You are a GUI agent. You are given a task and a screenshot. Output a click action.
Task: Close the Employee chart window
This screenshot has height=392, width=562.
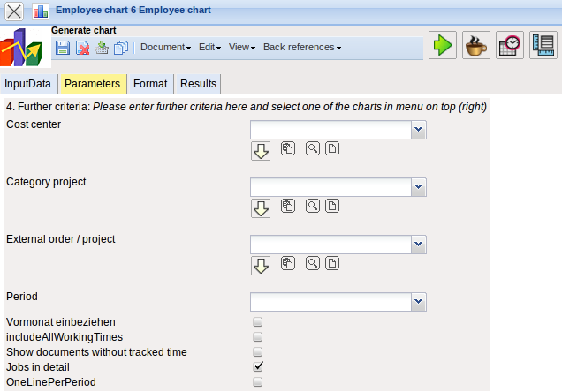click(x=15, y=12)
